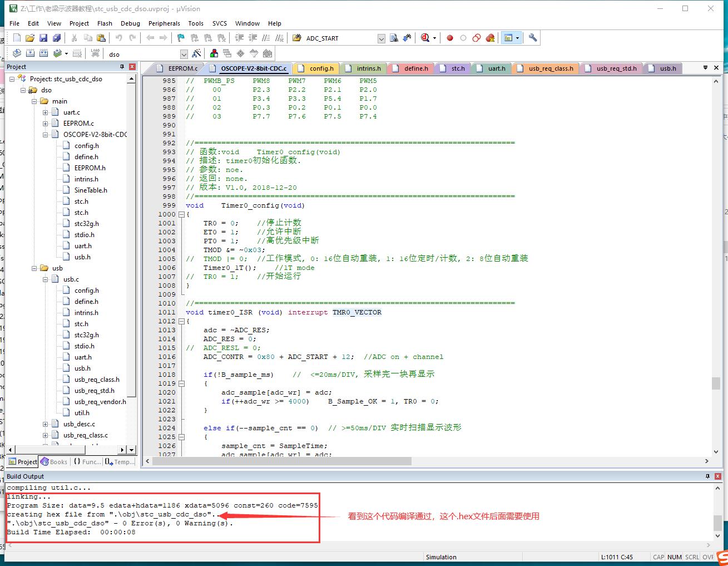
Task: Collapse the main group in project tree
Action: pyautogui.click(x=34, y=101)
